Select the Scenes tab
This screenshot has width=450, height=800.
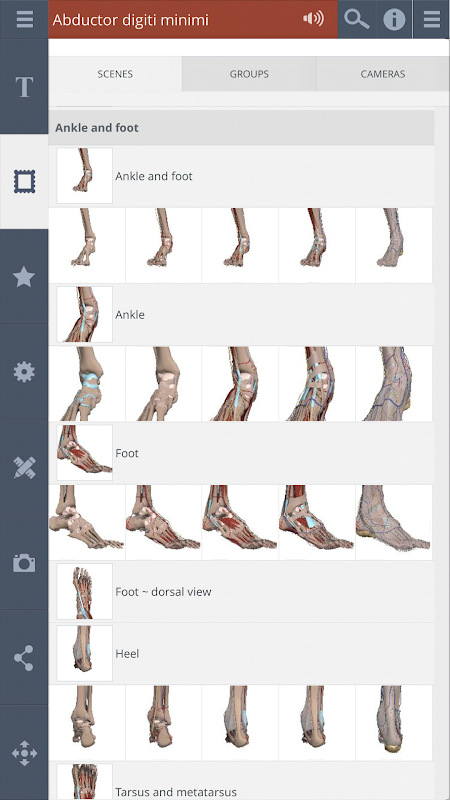[x=115, y=74]
